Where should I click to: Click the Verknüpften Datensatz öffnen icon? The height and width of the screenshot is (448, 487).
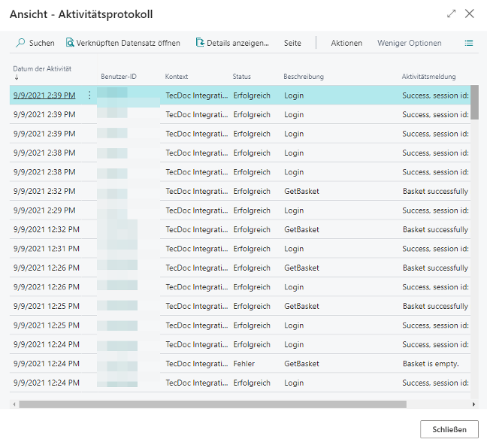pyautogui.click(x=70, y=42)
